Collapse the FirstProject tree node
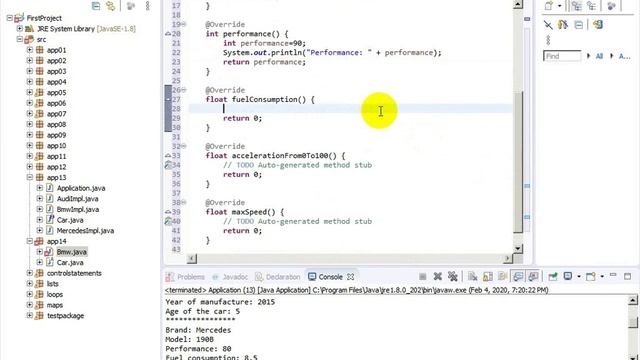640x360 pixels. click(10, 18)
